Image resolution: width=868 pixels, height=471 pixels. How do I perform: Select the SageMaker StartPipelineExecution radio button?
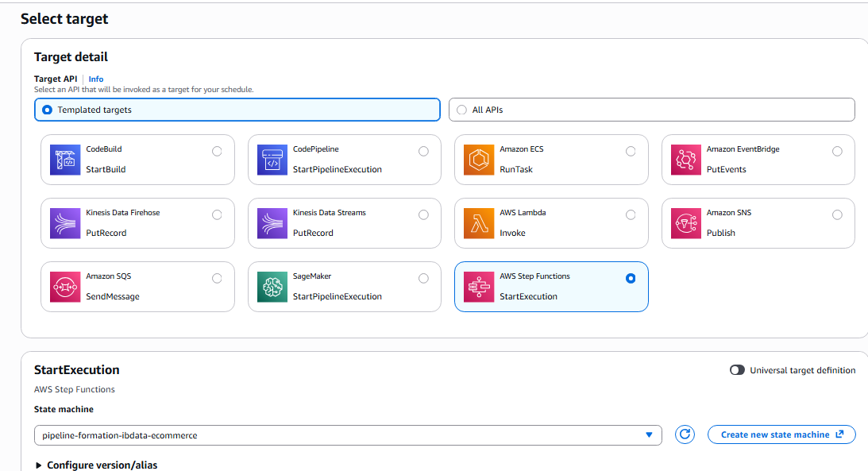click(x=423, y=279)
